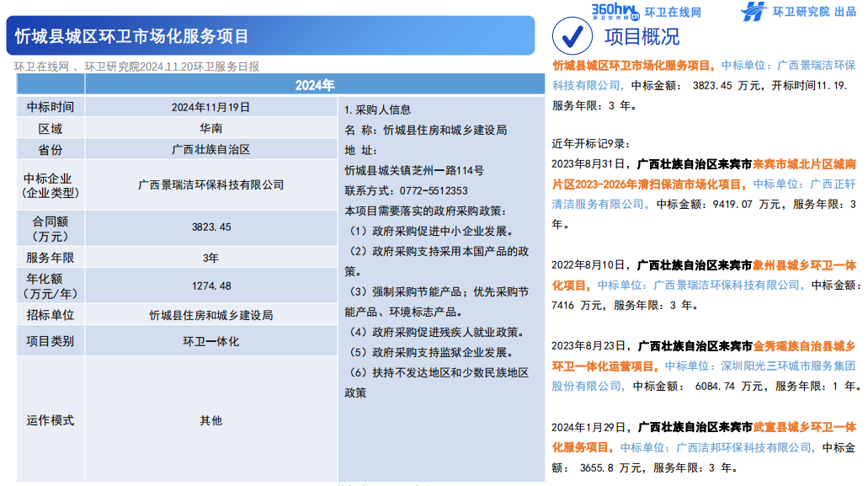Click the 2022年8月10日 record date
Viewport: 868px width, 486px height.
tap(590, 265)
